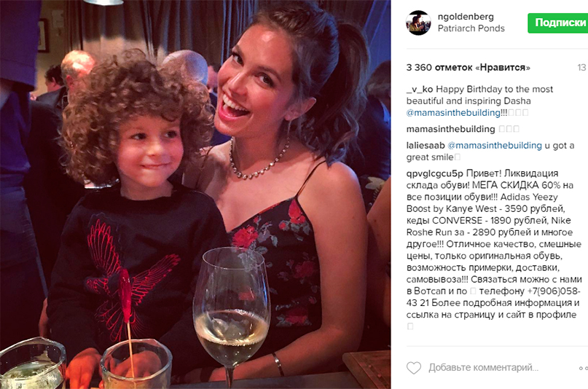
Task: Open ngoldenberg profile avatar
Action: (x=418, y=23)
